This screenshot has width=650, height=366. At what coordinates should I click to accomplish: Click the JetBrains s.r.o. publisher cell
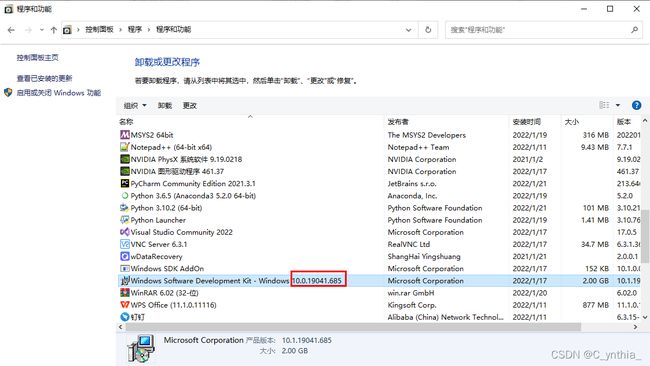tap(412, 183)
